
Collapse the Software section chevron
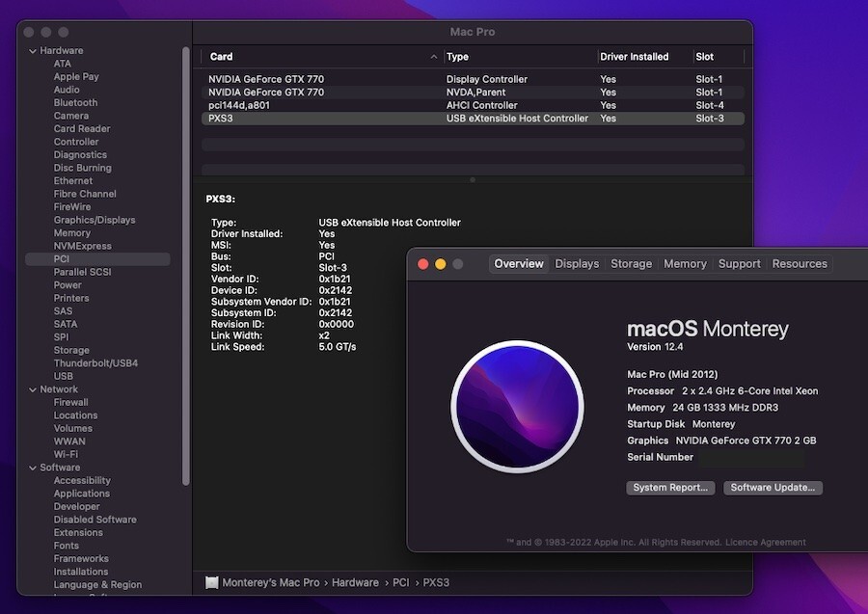click(x=33, y=467)
